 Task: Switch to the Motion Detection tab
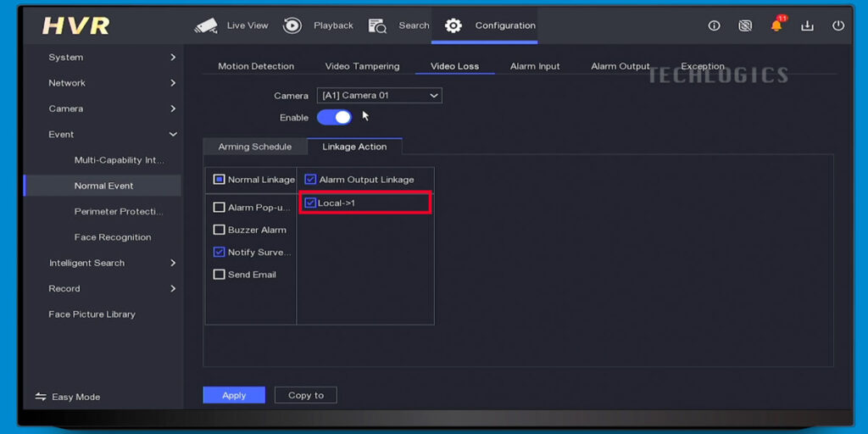256,66
